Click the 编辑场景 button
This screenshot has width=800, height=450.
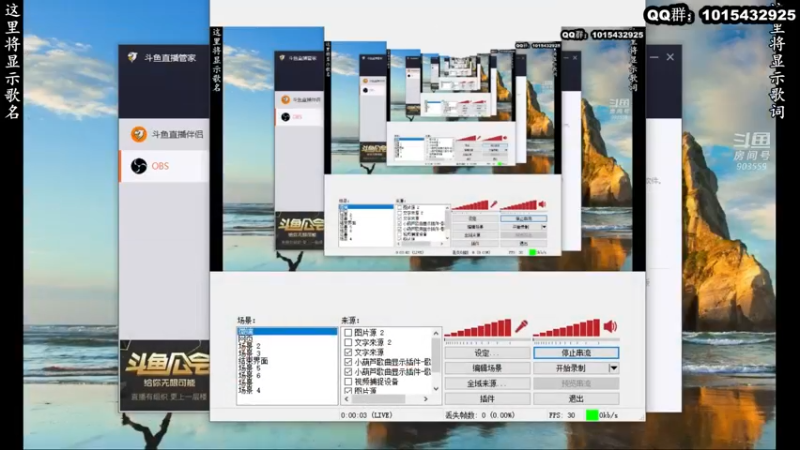[x=487, y=368]
